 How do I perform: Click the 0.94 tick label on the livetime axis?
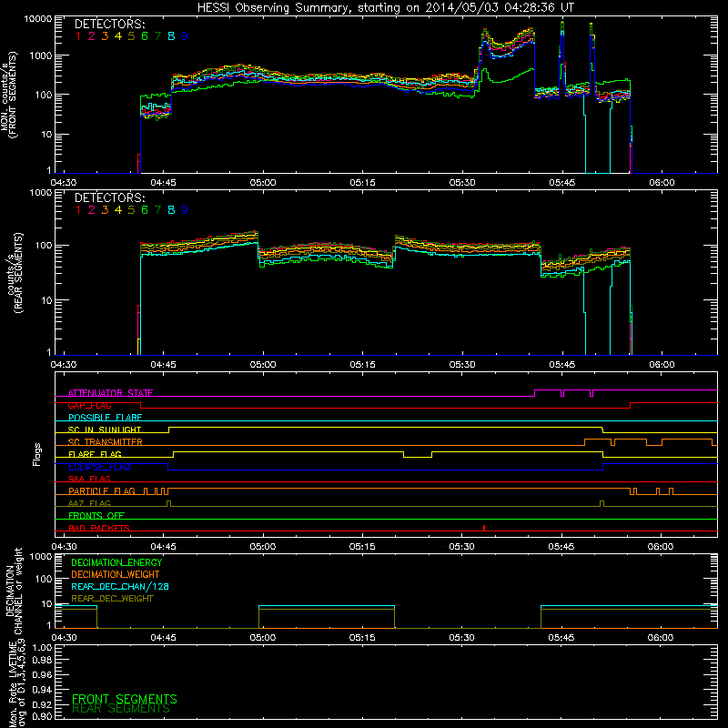pos(42,689)
